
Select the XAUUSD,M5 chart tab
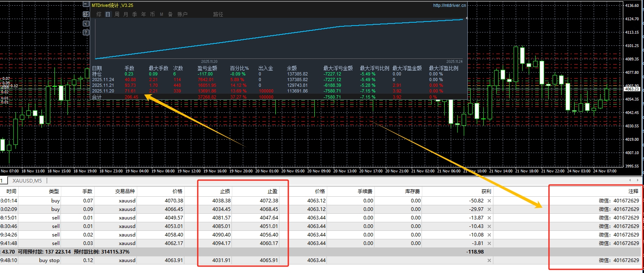(x=27, y=181)
